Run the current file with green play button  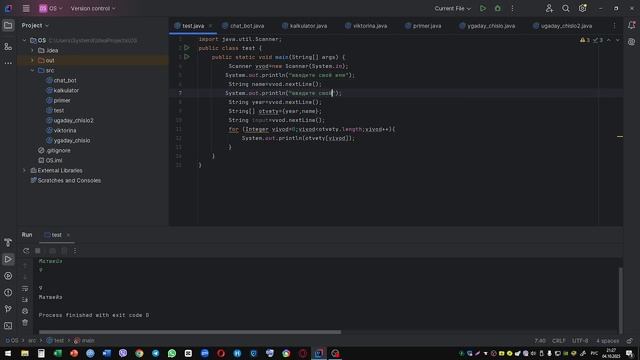coord(483,9)
